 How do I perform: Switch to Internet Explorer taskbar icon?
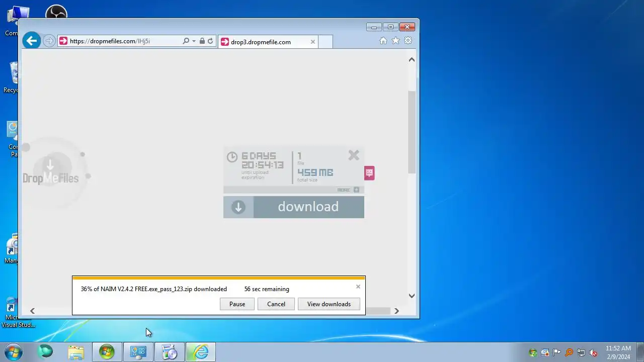(x=201, y=352)
